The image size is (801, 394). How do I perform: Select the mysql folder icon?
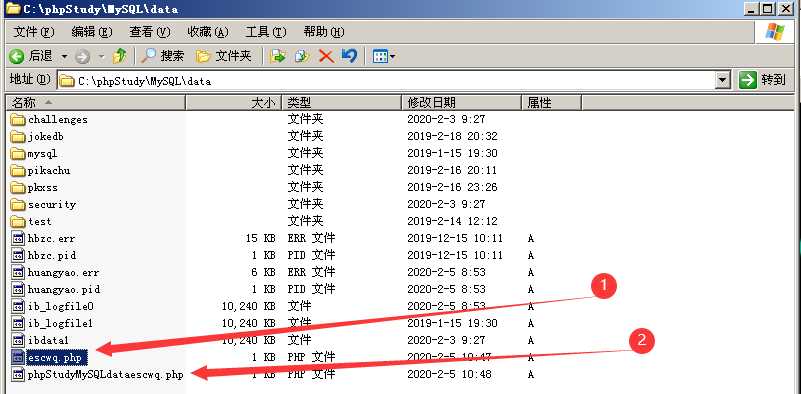point(18,153)
